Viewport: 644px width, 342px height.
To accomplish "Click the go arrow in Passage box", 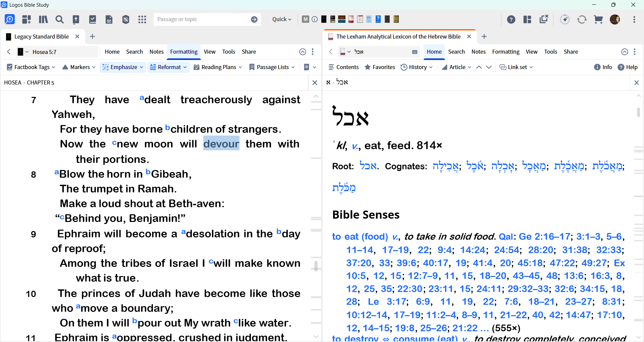I will [254, 19].
